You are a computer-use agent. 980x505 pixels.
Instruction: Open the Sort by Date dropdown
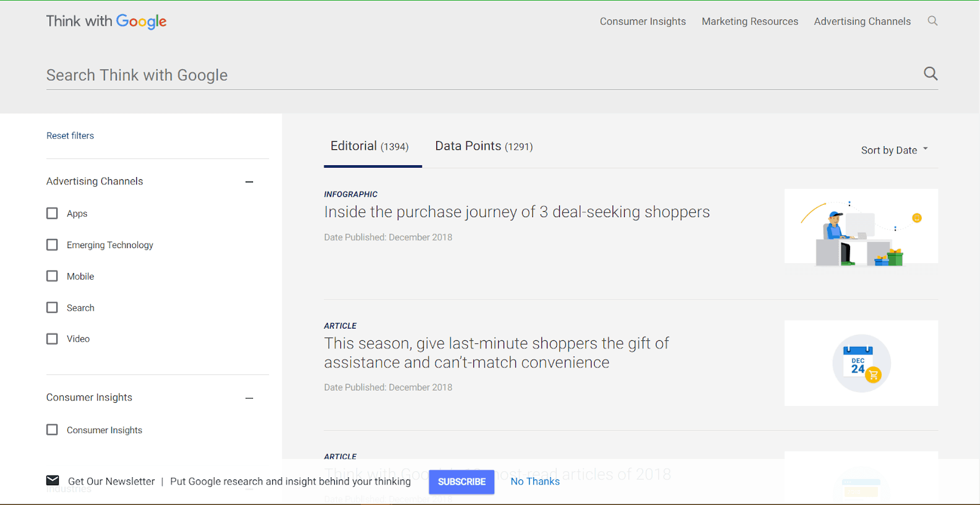tap(895, 150)
